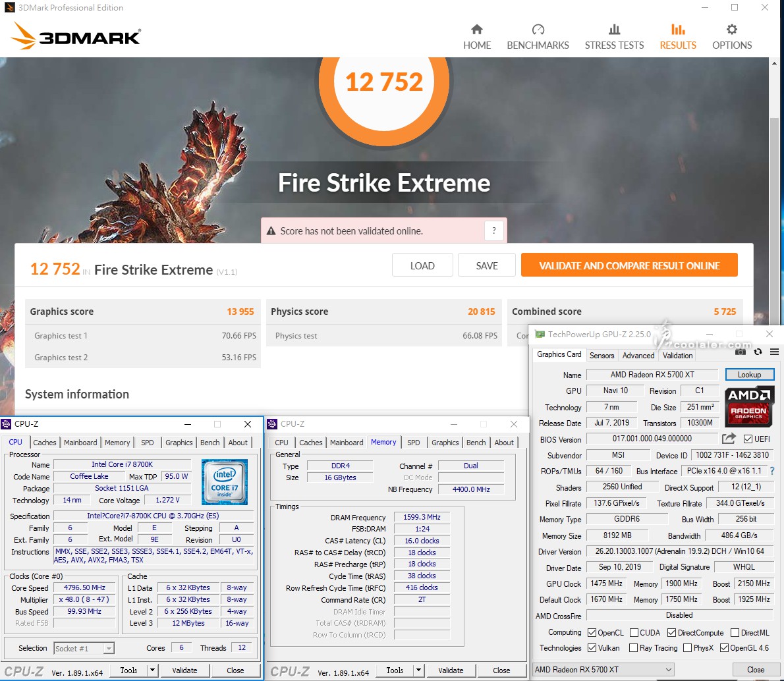Minimize the CPU-Z CPU window
Screen dimensions: 784x681
(x=188, y=424)
